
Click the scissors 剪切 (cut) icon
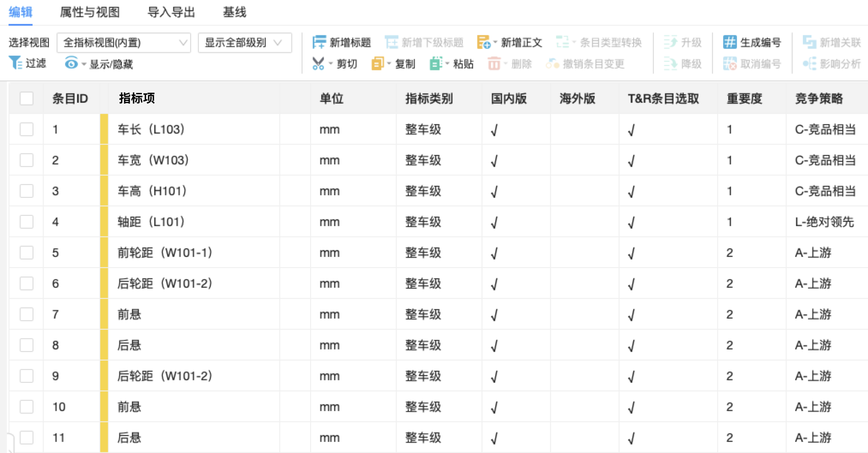[318, 64]
